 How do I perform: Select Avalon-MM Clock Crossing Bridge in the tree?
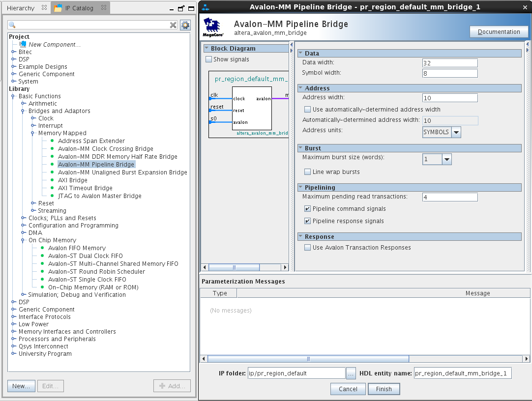click(105, 149)
